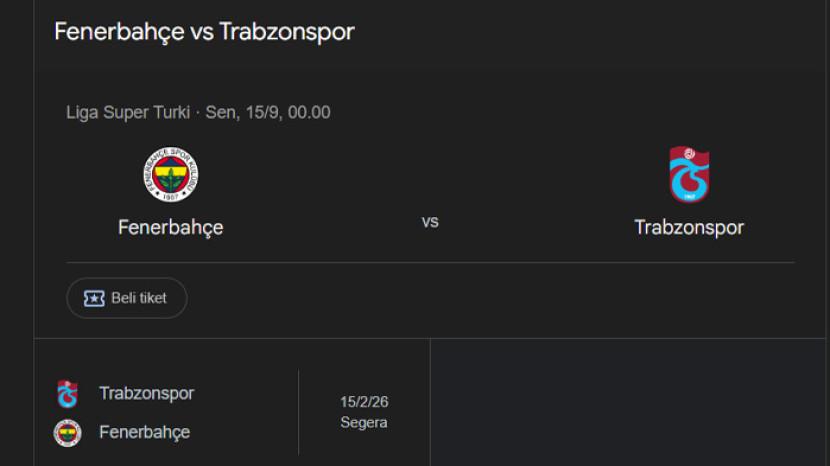Click the Fenerbahçe vs Trabzonspor heading

pos(204,31)
